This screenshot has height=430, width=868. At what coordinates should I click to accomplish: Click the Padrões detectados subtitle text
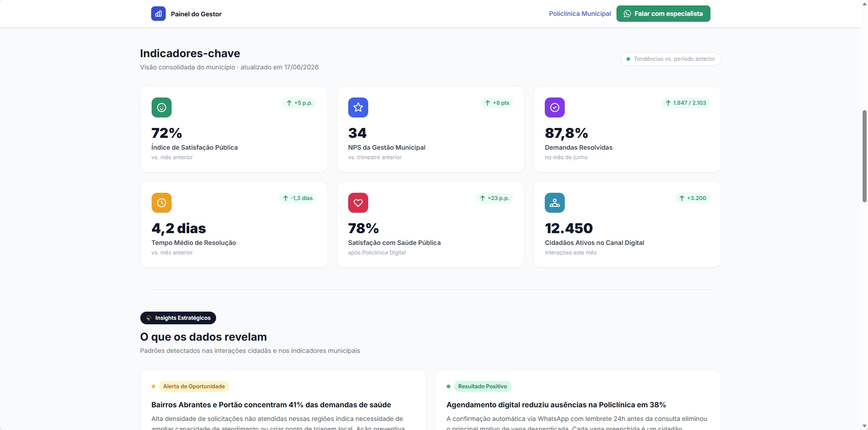click(250, 351)
